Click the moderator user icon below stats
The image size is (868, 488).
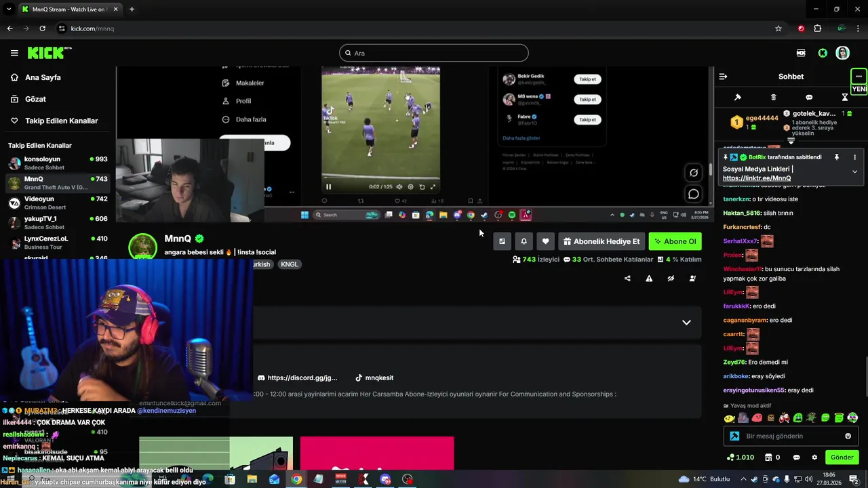pyautogui.click(x=692, y=279)
